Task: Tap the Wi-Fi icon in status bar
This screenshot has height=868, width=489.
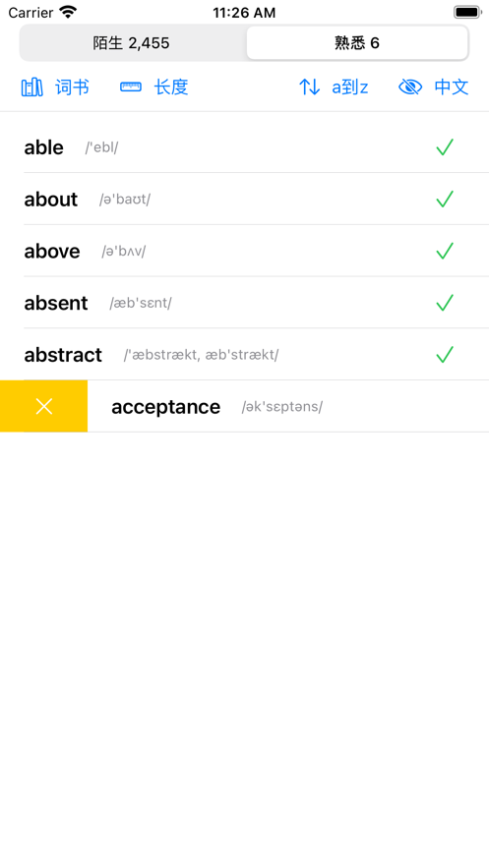Action: pos(68,12)
